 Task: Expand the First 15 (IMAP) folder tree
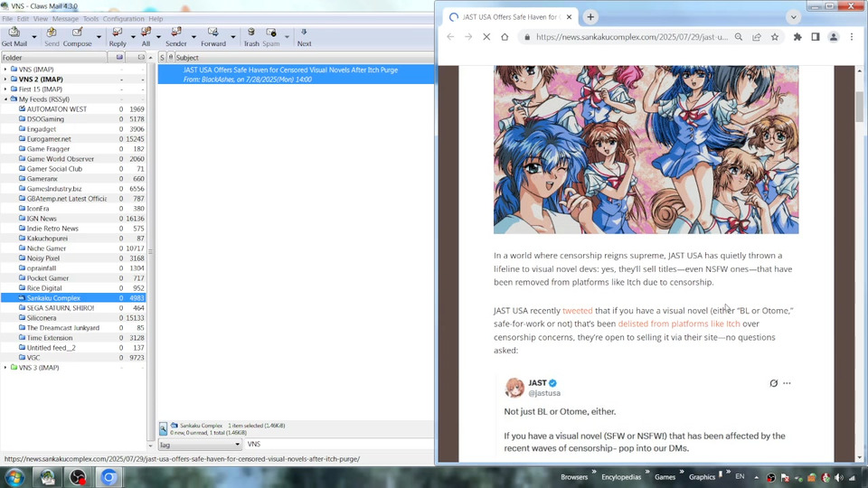[x=5, y=89]
